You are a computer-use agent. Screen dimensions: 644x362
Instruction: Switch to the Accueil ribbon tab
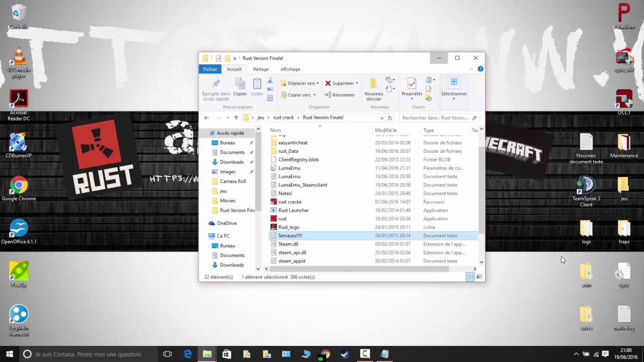coord(234,69)
